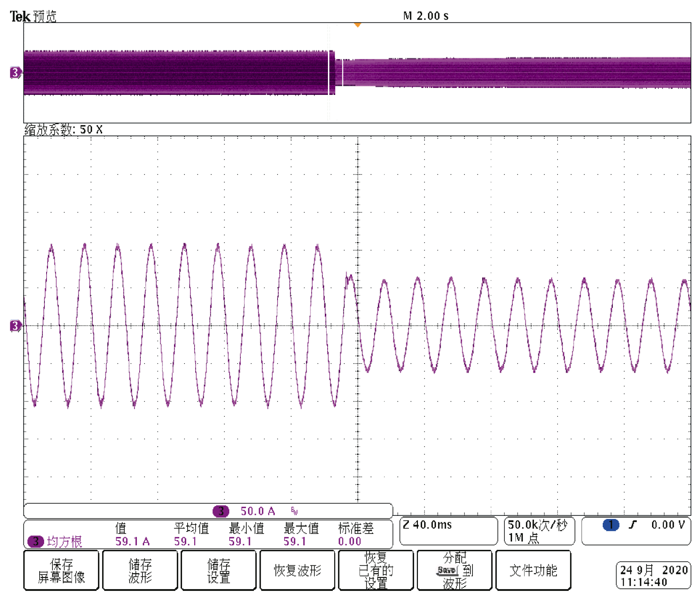Viewport: 700px width, 594px height.
Task: Click the rising edge trigger slope icon
Action: pyautogui.click(x=632, y=525)
